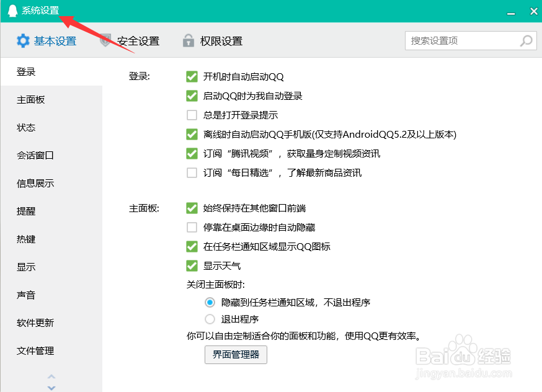This screenshot has height=392, width=542.
Task: Select 信息展示 in the sidebar
Action: [x=51, y=183]
